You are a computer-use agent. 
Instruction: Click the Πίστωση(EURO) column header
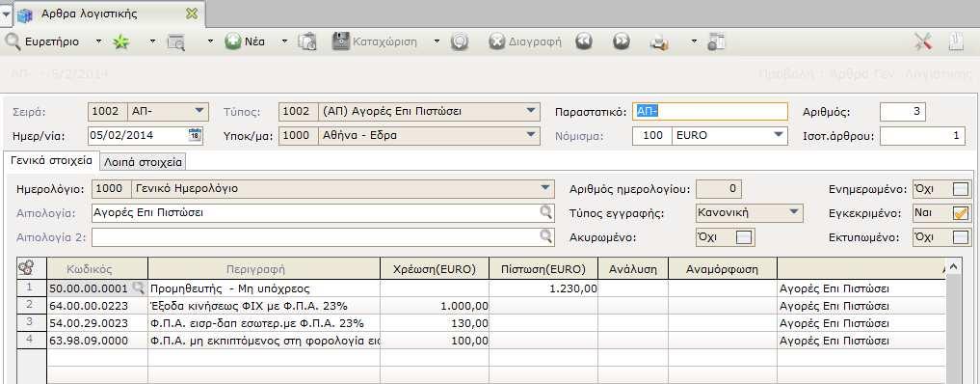pos(543,269)
